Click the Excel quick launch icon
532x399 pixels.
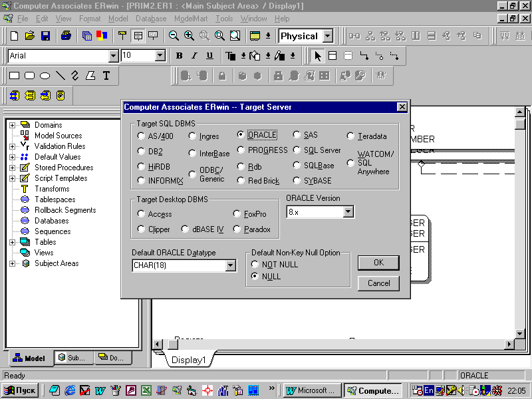146,390
